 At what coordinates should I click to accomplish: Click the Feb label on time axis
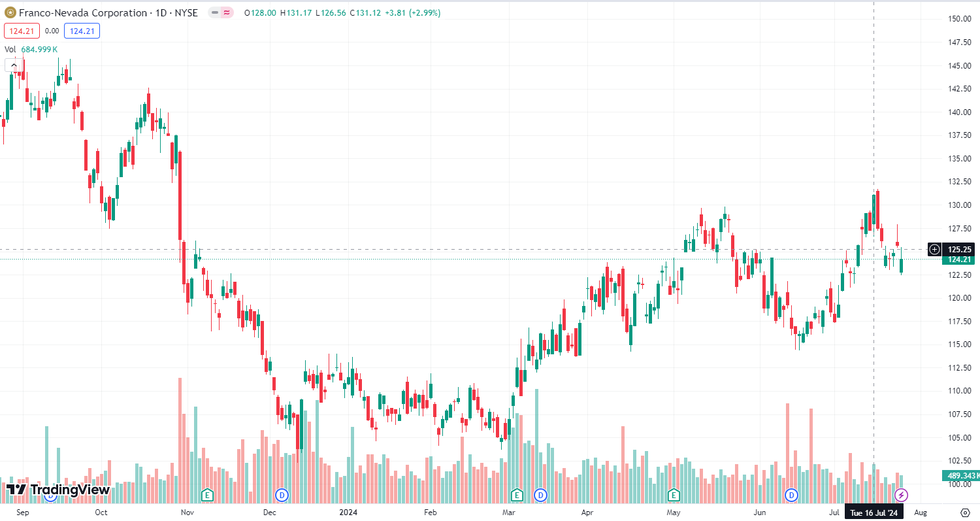pos(429,512)
